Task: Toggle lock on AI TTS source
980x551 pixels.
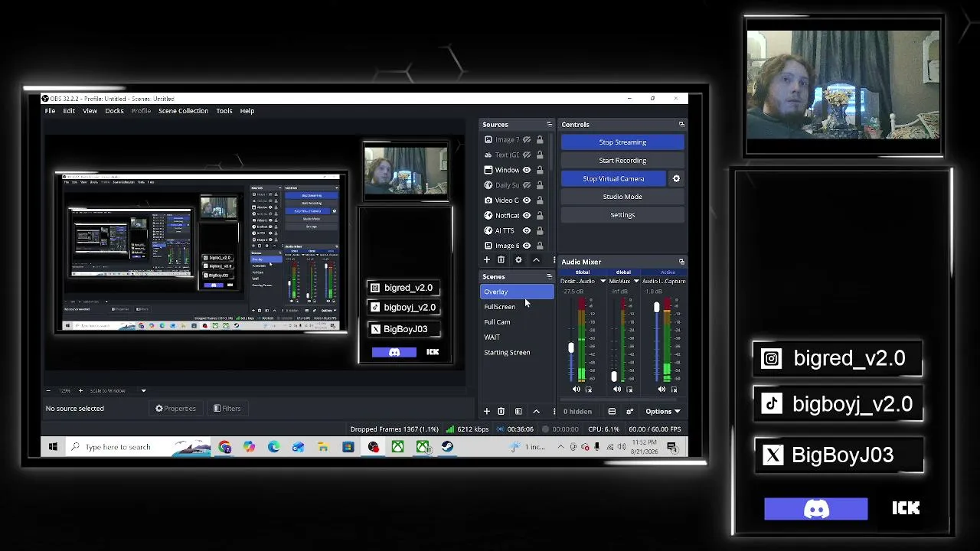Action: click(540, 230)
